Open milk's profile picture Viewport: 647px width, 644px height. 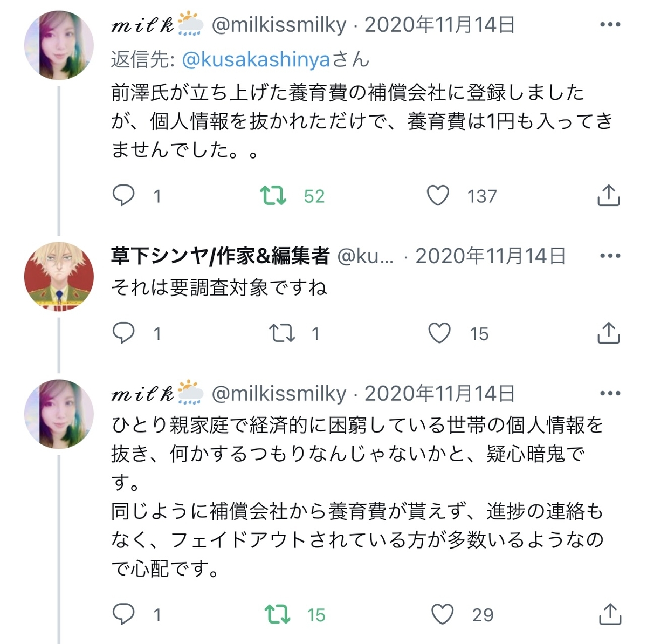coord(59,43)
